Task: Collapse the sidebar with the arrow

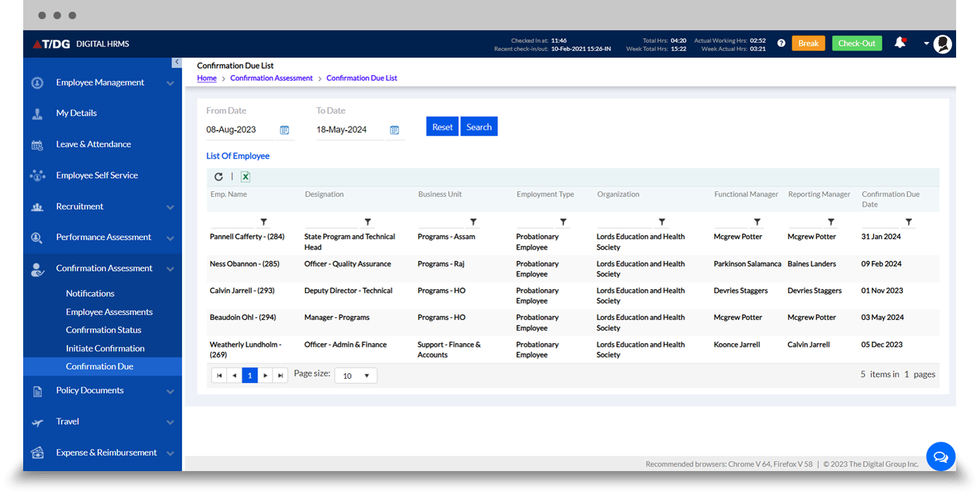Action: pos(176,63)
